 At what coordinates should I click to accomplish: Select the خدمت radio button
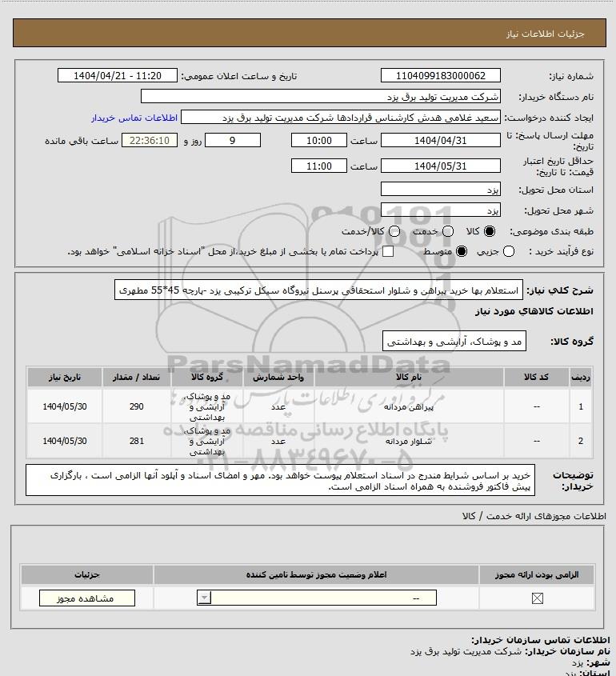coord(448,231)
